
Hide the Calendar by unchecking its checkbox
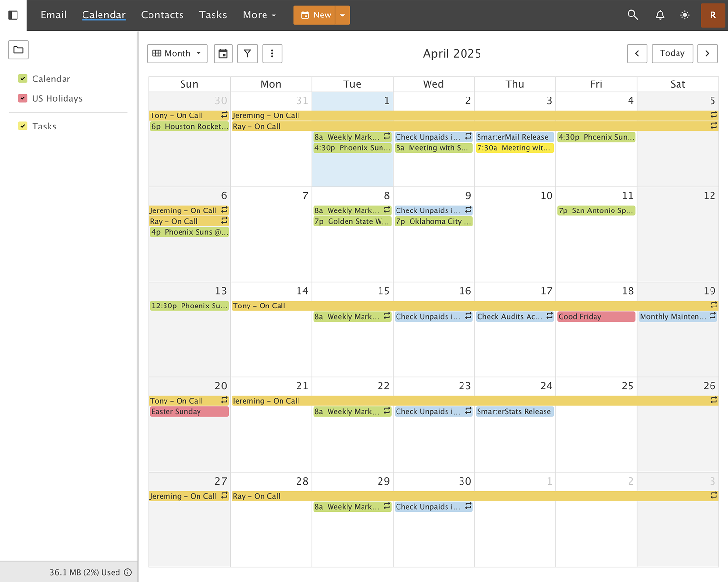(22, 78)
